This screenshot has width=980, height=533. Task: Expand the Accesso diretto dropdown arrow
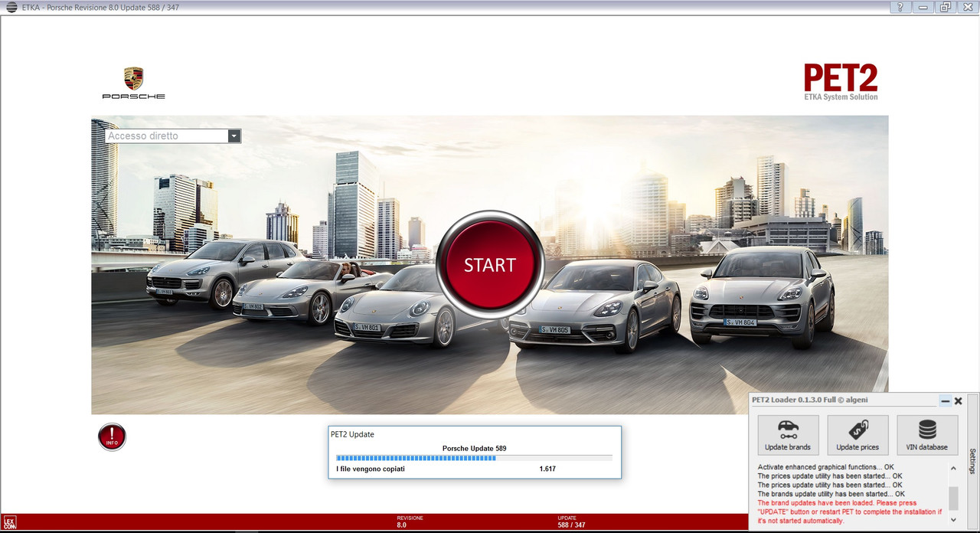[x=234, y=136]
